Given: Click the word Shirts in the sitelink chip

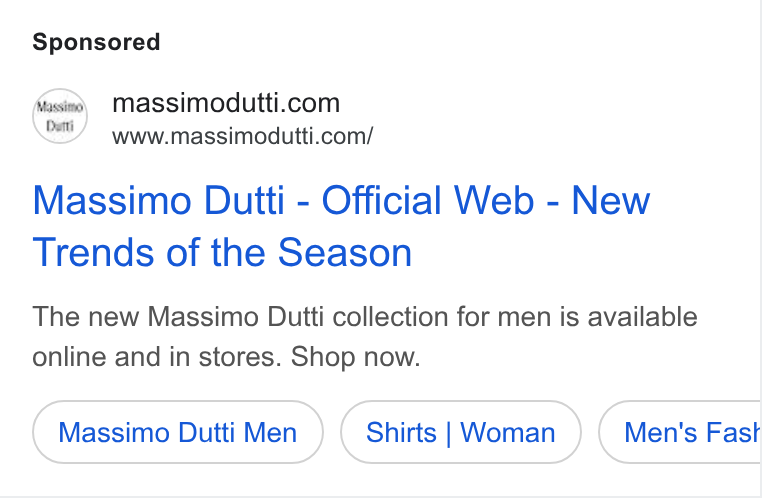Looking at the screenshot, I should 401,432.
